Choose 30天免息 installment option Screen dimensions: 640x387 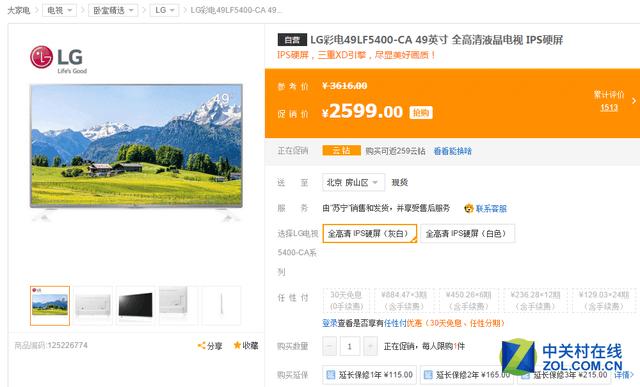(x=346, y=300)
